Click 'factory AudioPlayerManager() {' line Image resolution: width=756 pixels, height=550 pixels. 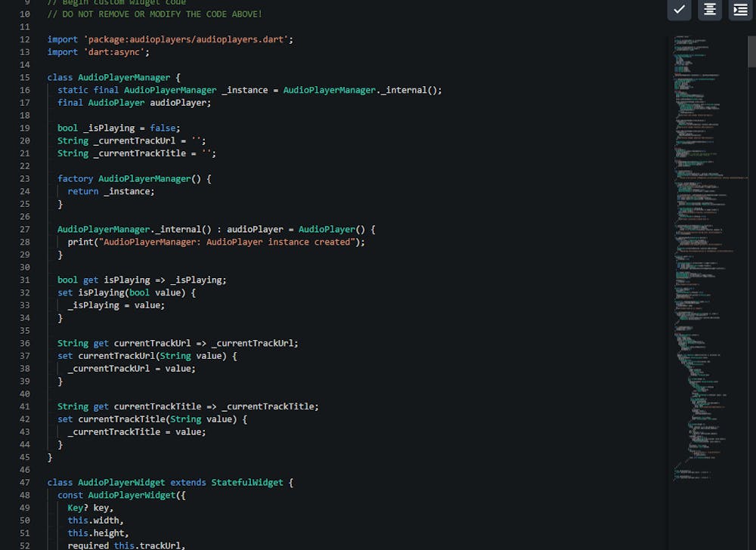(x=134, y=179)
